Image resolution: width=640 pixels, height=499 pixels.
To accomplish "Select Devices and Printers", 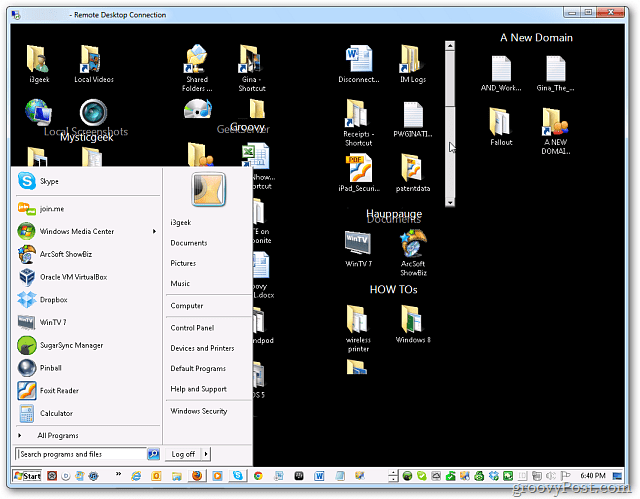I will pos(202,348).
